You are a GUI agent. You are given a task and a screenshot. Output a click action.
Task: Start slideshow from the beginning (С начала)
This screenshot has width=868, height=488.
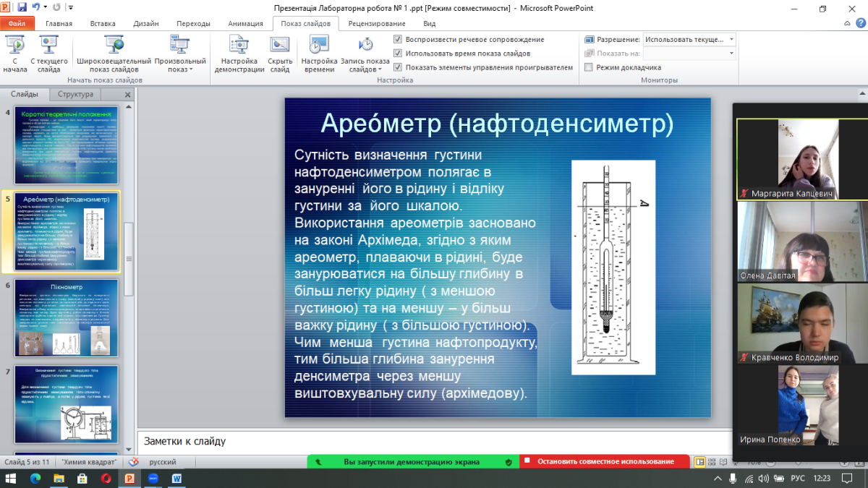tap(14, 53)
